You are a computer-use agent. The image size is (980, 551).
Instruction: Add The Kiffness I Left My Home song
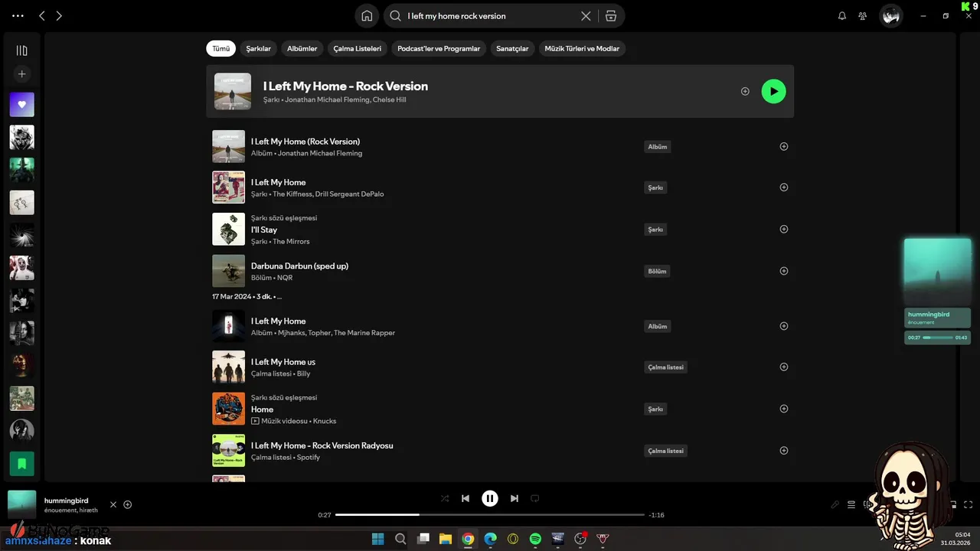783,187
